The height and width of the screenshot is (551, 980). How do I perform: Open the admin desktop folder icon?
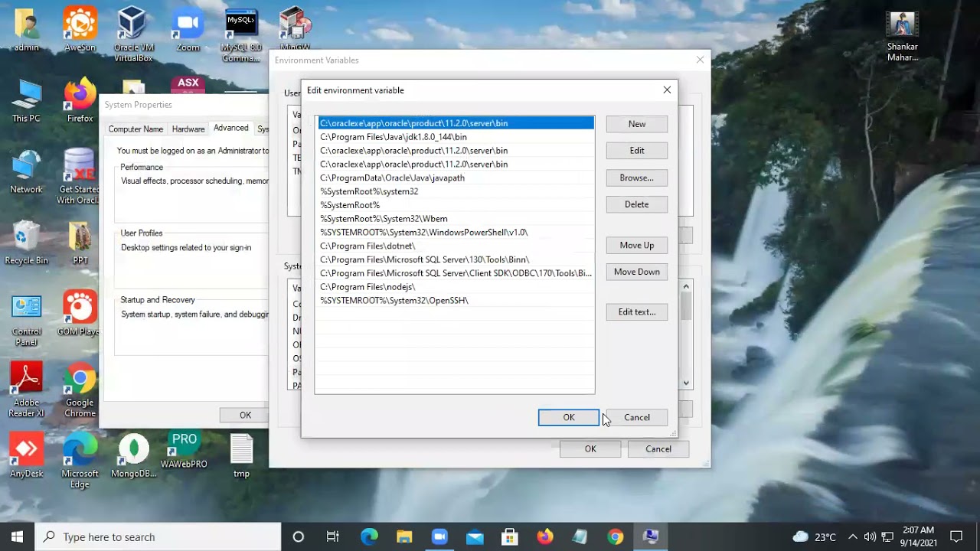coord(27,29)
